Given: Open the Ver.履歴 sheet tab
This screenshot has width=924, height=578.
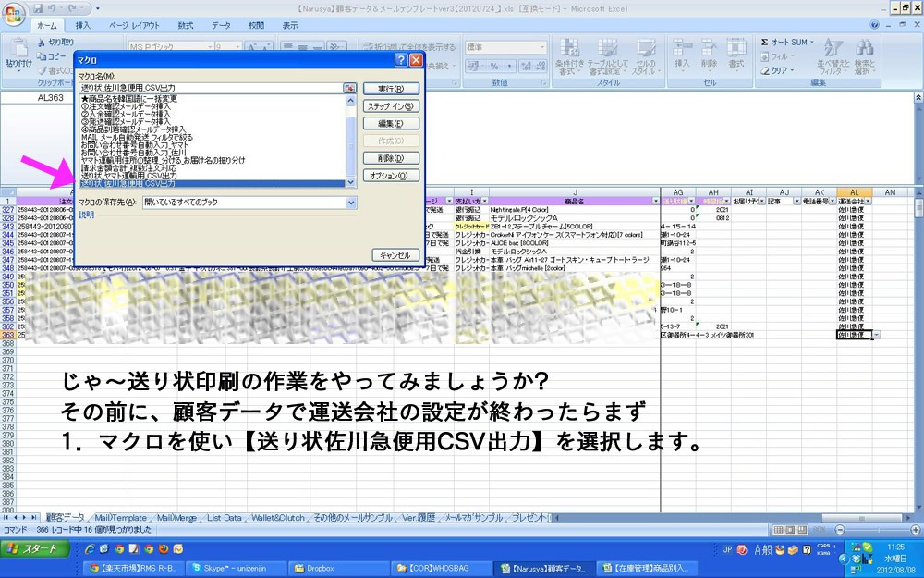Looking at the screenshot, I should (419, 517).
